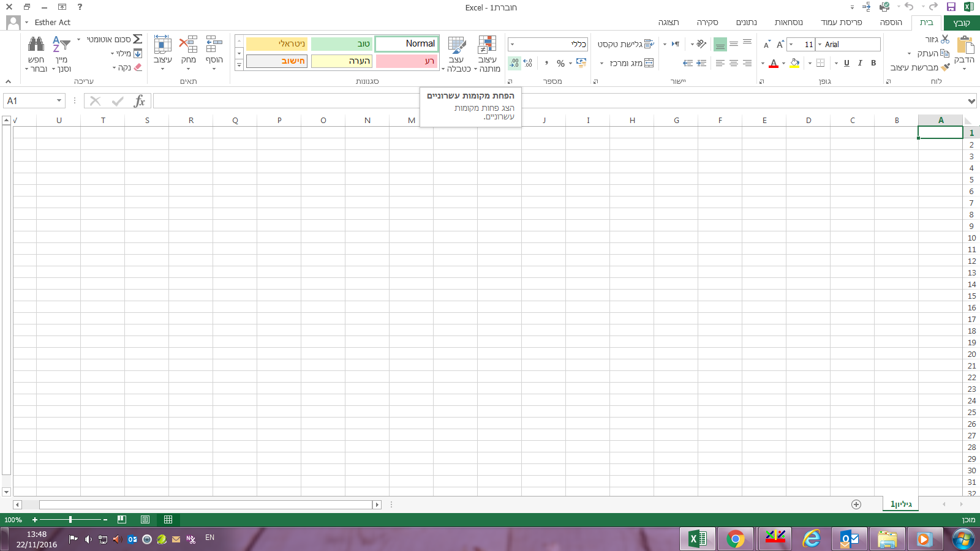Apply accounting currency number format
The width and height of the screenshot is (980, 551).
(581, 63)
